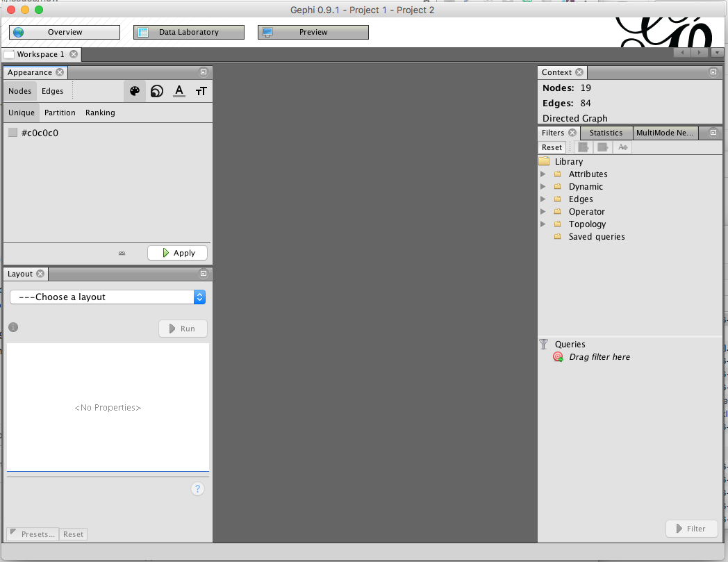Click the Library folder icon in Filters
Viewport: 728px width, 562px height.
[545, 161]
